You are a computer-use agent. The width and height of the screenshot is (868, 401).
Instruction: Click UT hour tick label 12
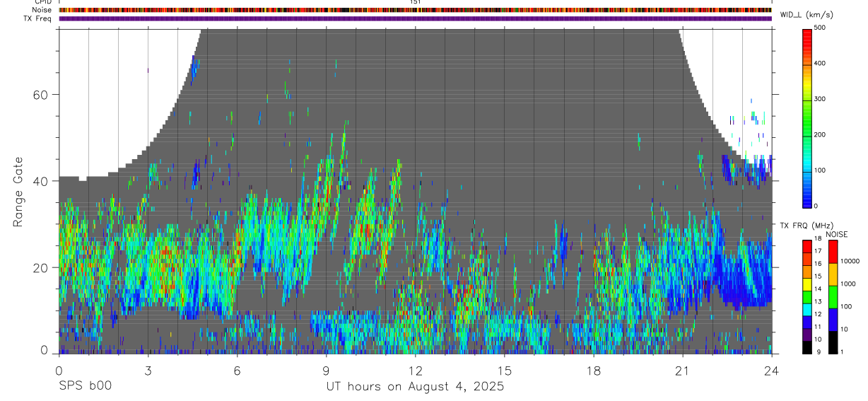coord(415,370)
